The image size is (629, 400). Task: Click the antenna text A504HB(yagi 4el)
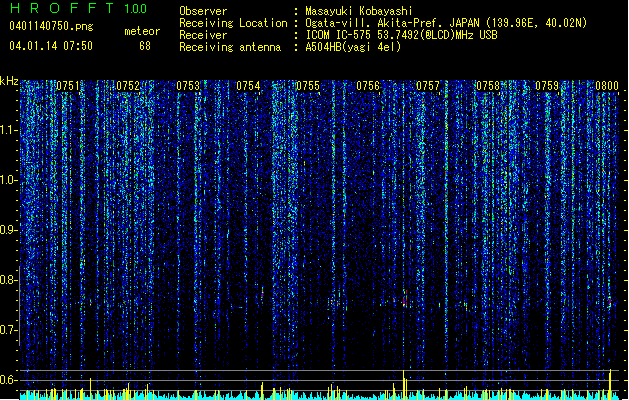click(353, 47)
